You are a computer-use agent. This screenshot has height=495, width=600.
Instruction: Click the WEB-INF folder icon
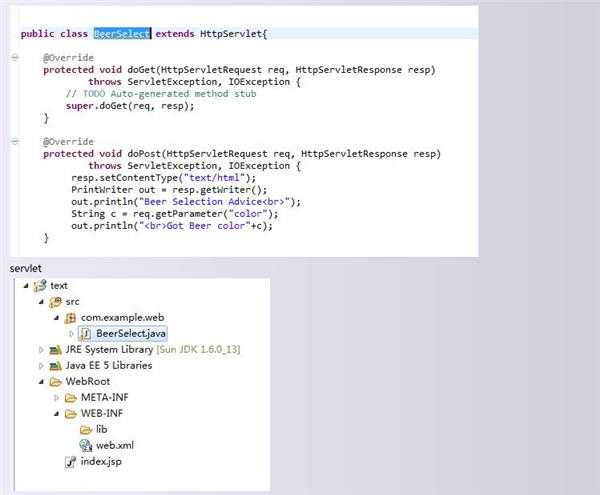[x=71, y=414]
